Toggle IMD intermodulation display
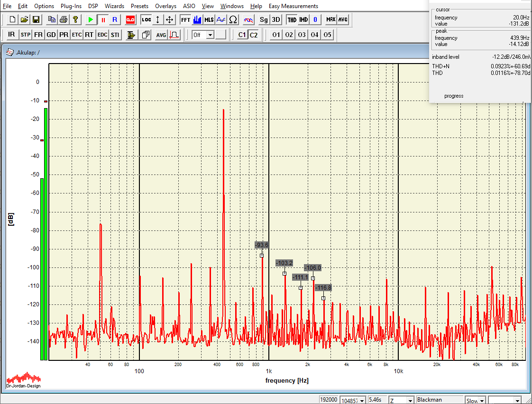532x404 pixels. pyautogui.click(x=303, y=19)
